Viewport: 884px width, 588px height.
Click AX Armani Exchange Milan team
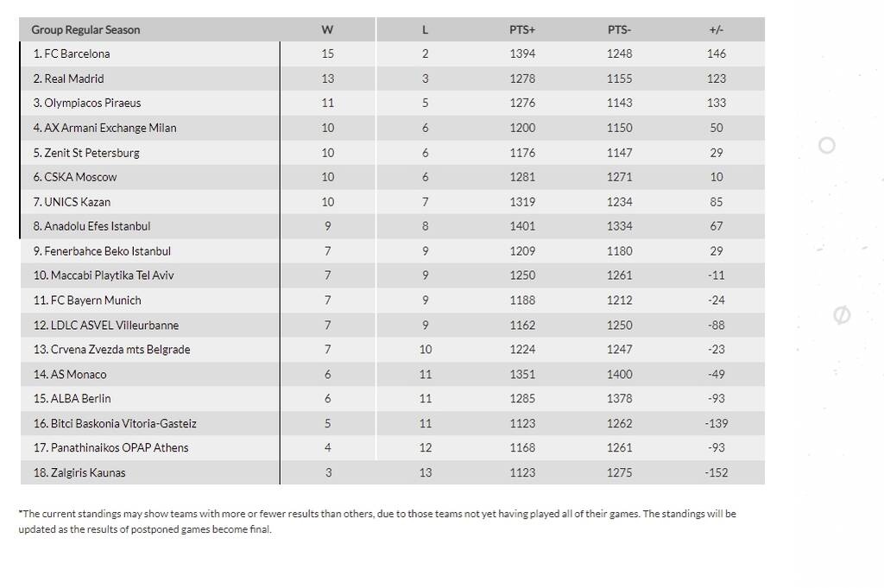pyautogui.click(x=104, y=128)
